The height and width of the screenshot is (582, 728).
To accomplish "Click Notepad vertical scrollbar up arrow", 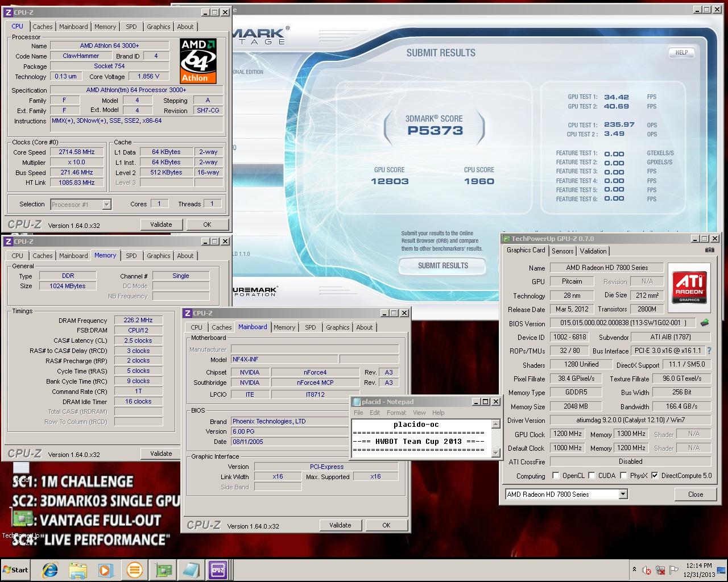I will point(495,423).
